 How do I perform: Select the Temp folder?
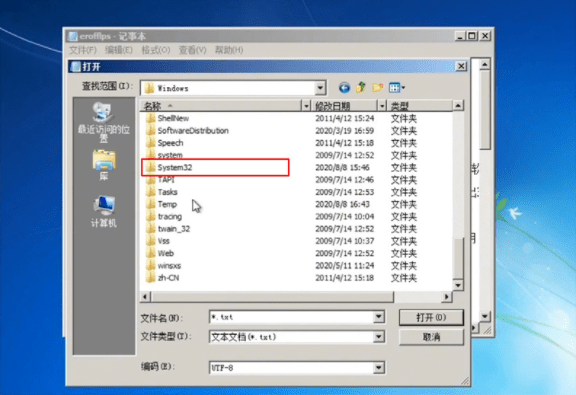point(167,204)
